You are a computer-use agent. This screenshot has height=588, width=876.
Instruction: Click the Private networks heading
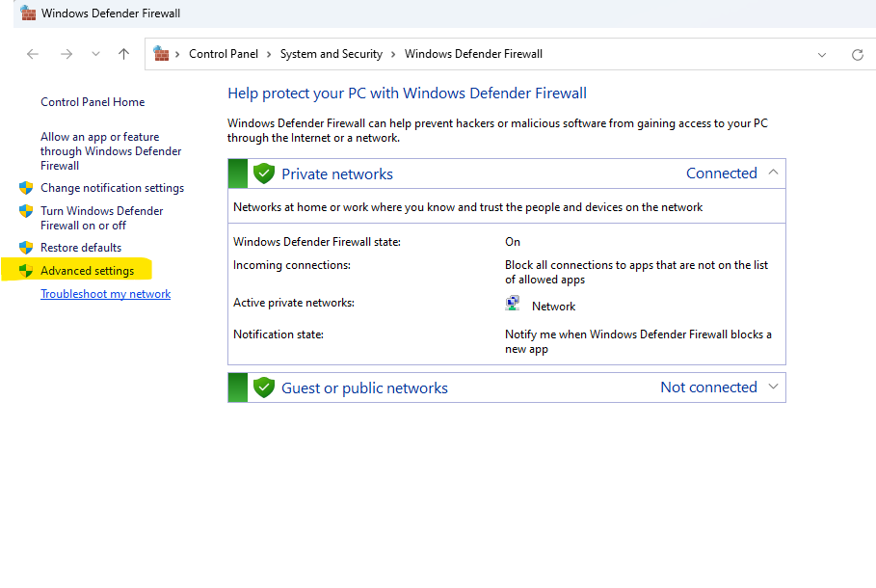pyautogui.click(x=337, y=174)
